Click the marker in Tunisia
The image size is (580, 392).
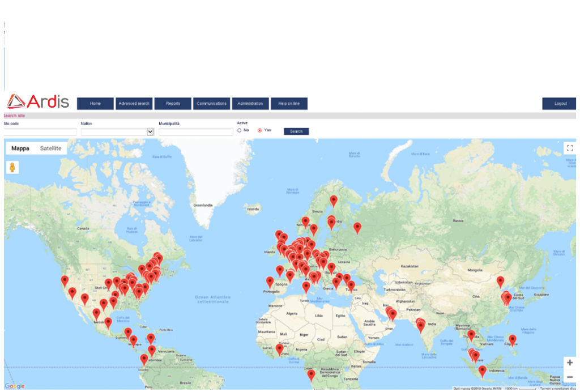click(x=306, y=287)
